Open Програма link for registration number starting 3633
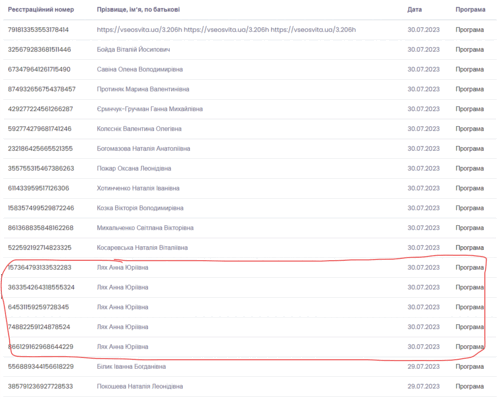 click(x=470, y=287)
